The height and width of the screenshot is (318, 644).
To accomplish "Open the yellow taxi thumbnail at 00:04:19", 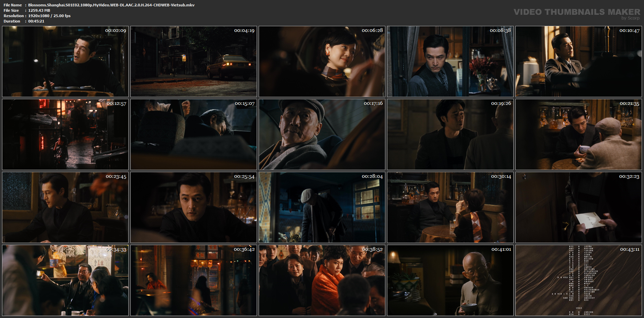I will point(194,62).
